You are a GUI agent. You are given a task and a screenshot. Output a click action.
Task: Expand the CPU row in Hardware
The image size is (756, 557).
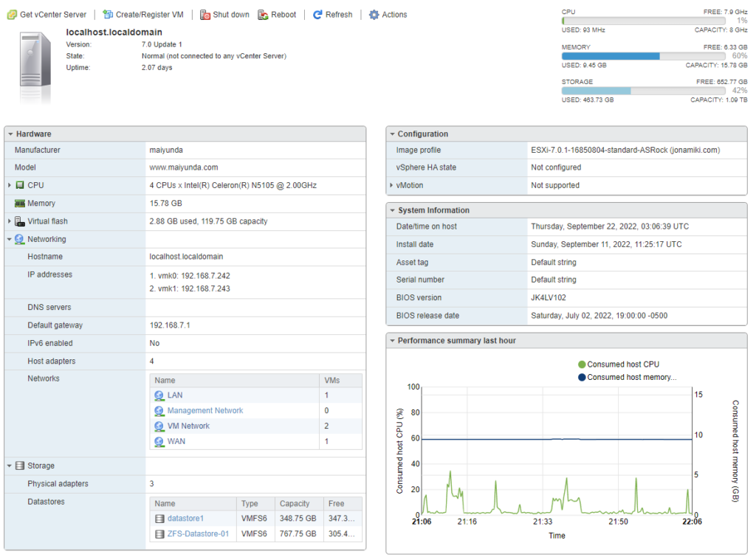point(8,184)
